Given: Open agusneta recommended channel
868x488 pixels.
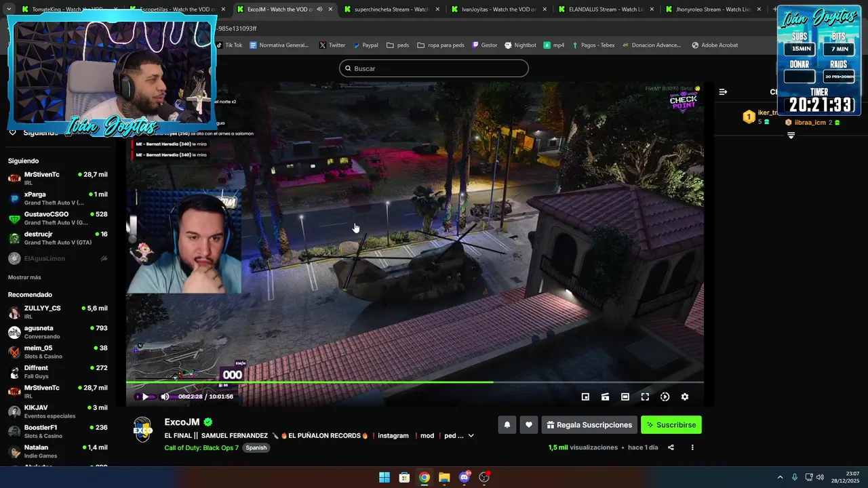Looking at the screenshot, I should tap(58, 332).
